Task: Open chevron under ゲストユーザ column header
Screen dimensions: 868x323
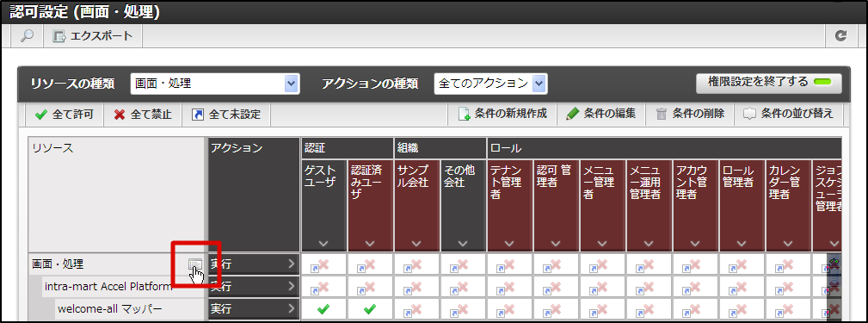Action: [x=323, y=243]
